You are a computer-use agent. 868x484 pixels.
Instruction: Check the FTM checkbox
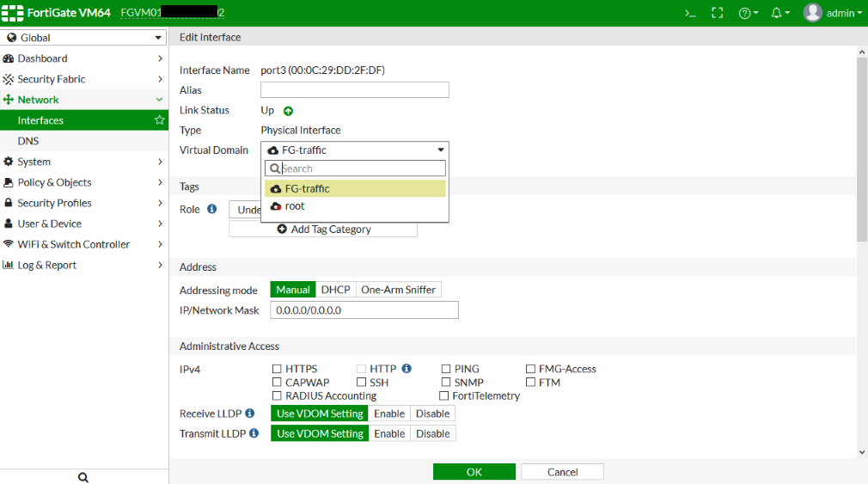[x=530, y=382]
